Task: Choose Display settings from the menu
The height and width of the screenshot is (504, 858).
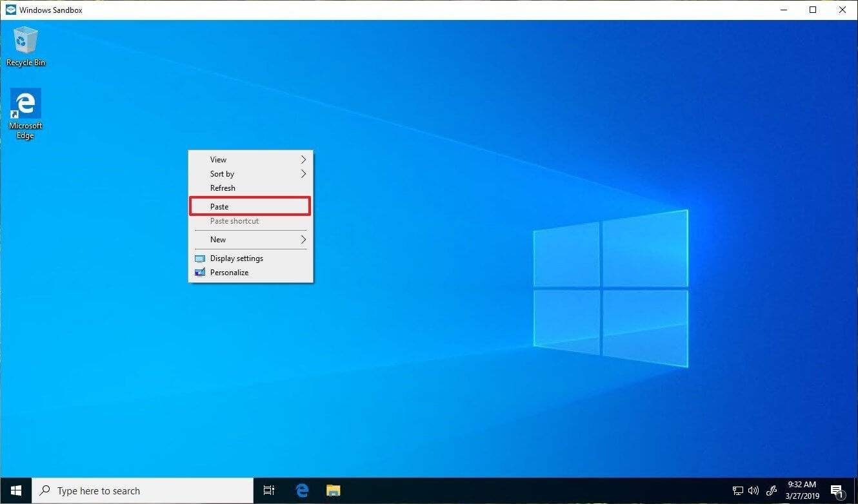Action: coord(236,258)
